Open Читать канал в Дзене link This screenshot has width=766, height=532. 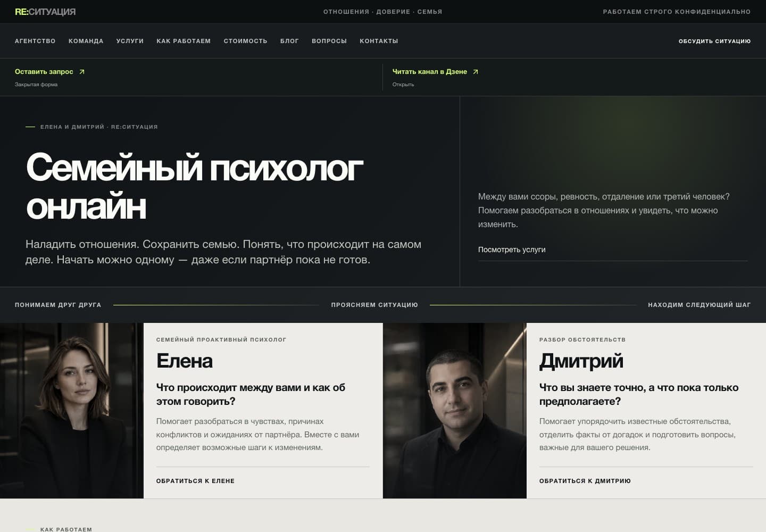[x=430, y=72]
